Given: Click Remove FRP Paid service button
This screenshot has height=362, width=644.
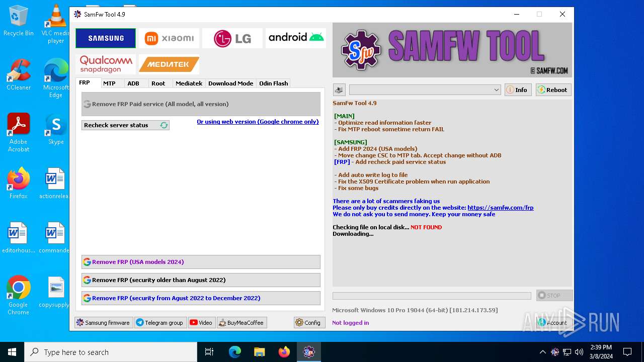Looking at the screenshot, I should tap(201, 104).
